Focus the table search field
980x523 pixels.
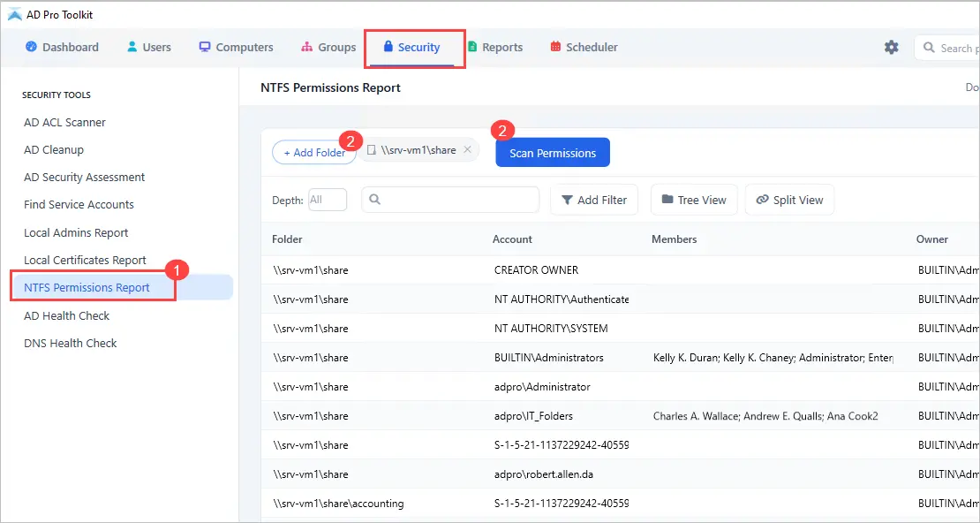pos(450,201)
